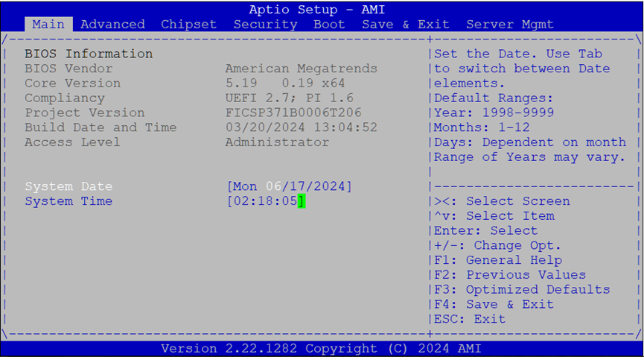
Task: Click the +/-: Change Opt. hint
Action: coord(498,245)
